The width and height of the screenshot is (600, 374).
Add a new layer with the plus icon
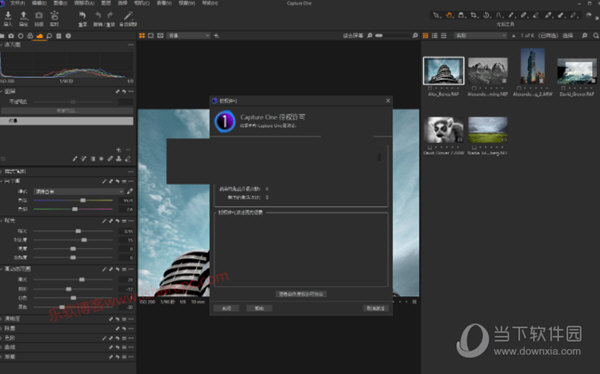[119, 150]
